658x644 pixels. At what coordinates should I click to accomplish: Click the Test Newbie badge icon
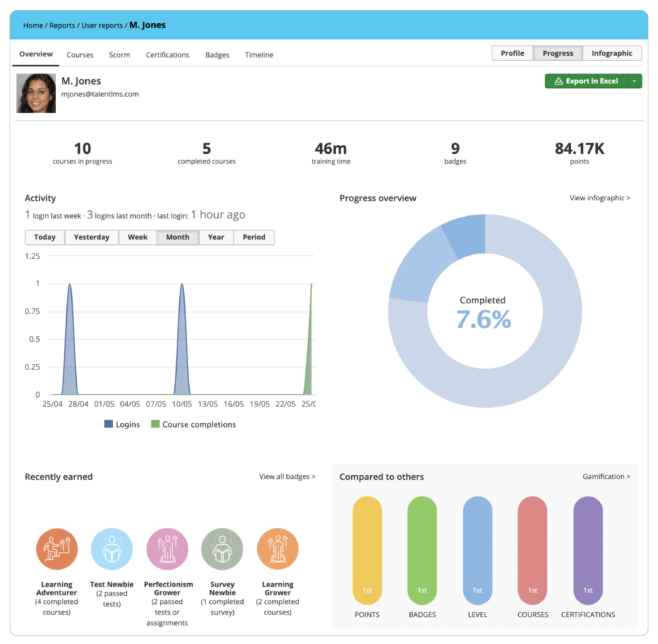point(112,549)
